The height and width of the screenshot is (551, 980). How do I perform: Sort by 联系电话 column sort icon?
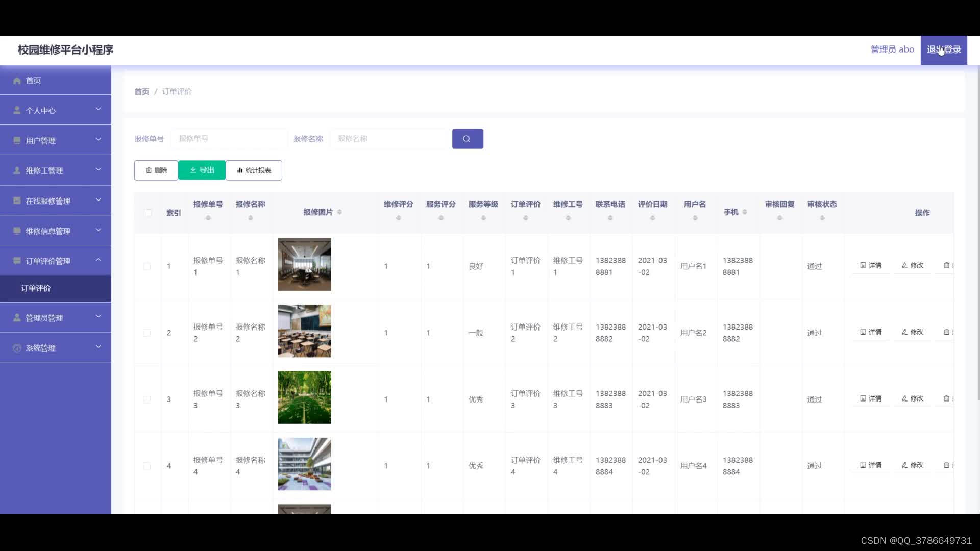click(x=610, y=218)
